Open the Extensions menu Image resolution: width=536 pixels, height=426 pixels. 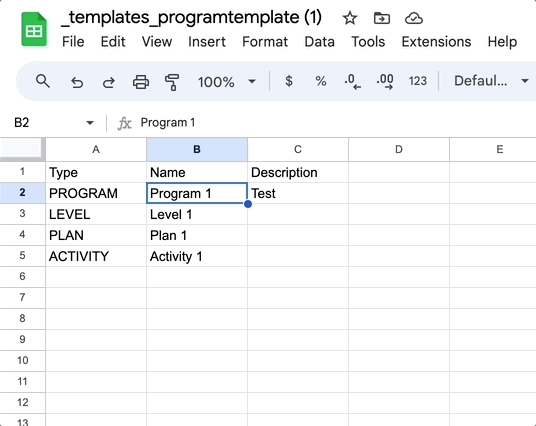(436, 42)
